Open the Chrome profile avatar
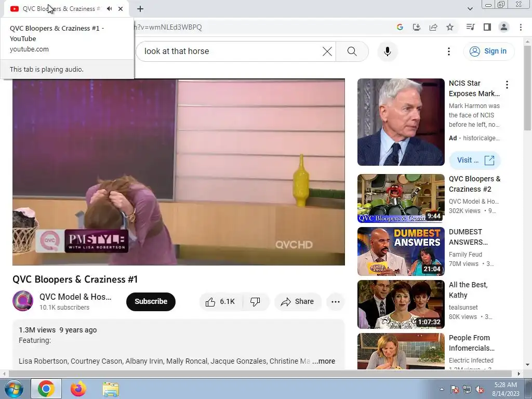The width and height of the screenshot is (532, 399). tap(504, 27)
